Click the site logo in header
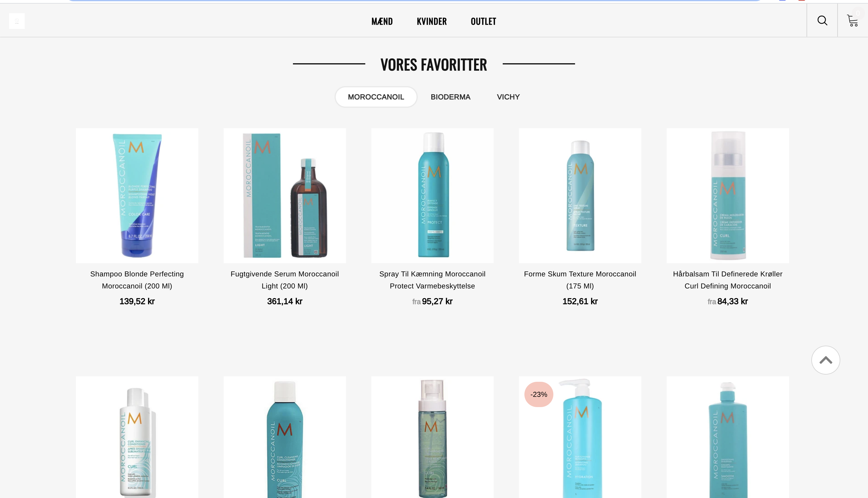 (17, 21)
